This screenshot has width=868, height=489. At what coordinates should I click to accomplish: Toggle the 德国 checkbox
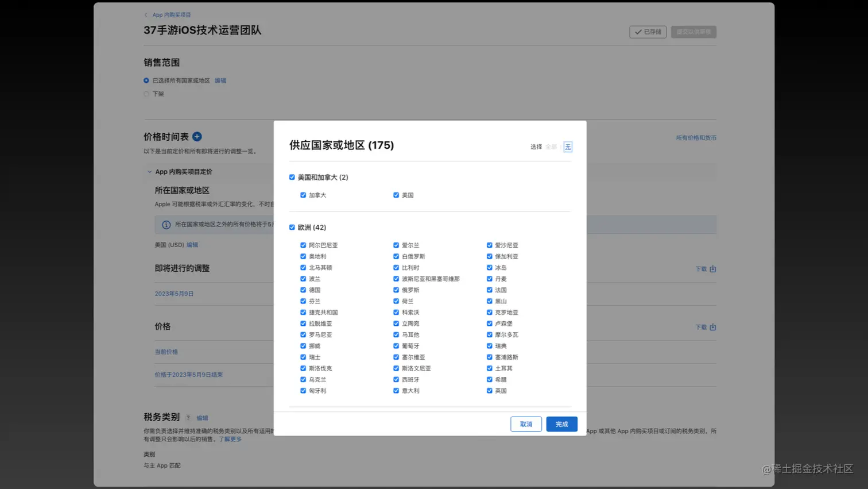pos(303,290)
